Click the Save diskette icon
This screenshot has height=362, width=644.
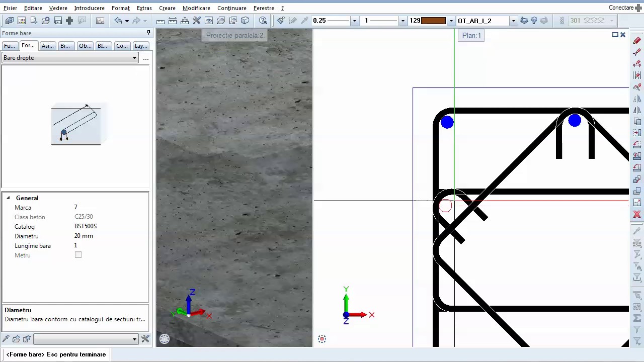pos(58,21)
